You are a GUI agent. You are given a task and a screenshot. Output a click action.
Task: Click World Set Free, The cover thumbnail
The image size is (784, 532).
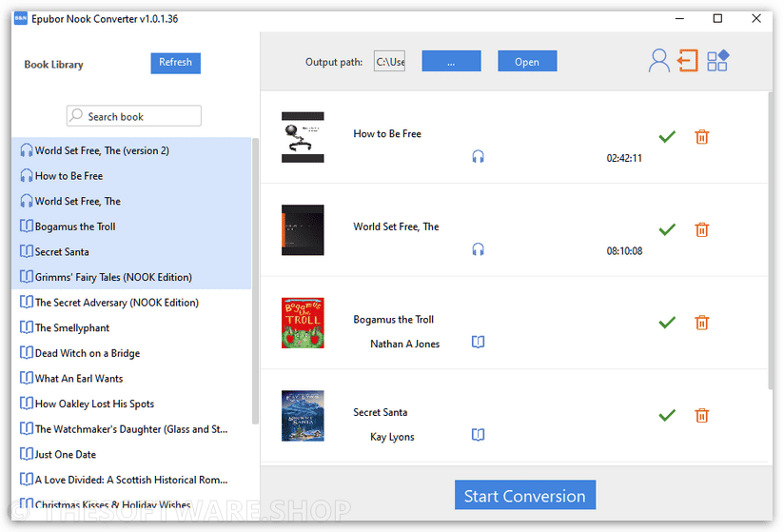pos(303,230)
